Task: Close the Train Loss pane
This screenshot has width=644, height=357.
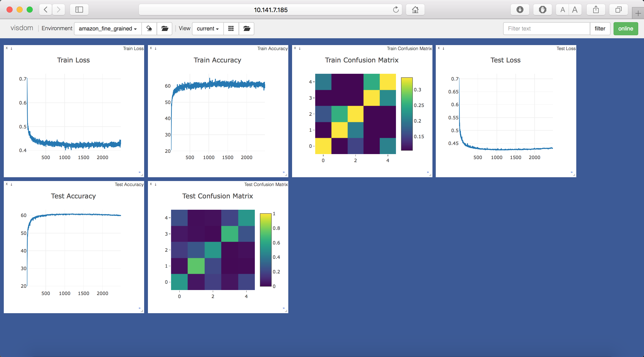Action: point(7,48)
